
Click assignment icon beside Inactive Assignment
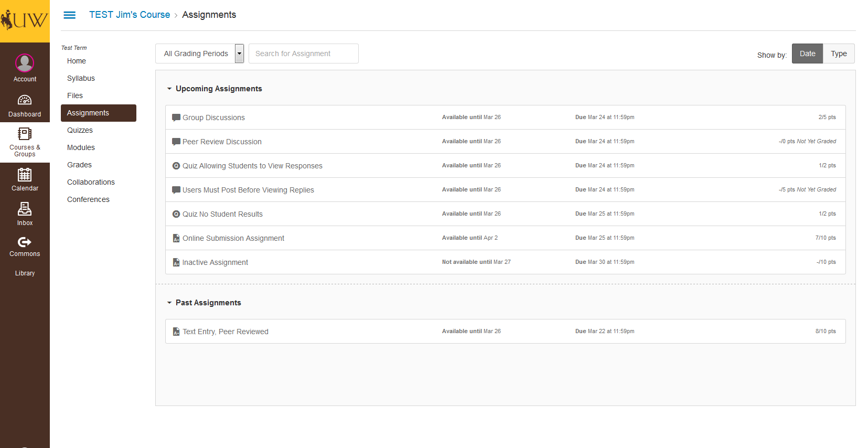(x=176, y=262)
